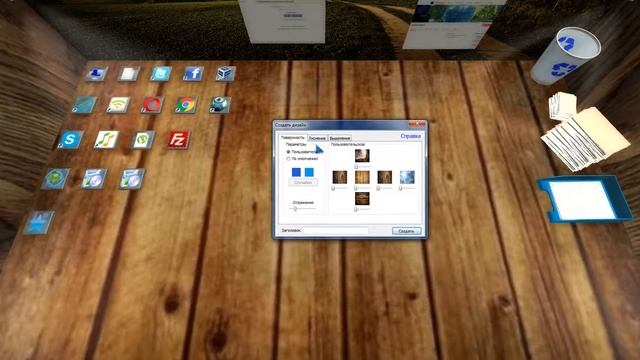The width and height of the screenshot is (640, 360).
Task: Launch the Wi-Fi signal tile
Action: click(118, 104)
